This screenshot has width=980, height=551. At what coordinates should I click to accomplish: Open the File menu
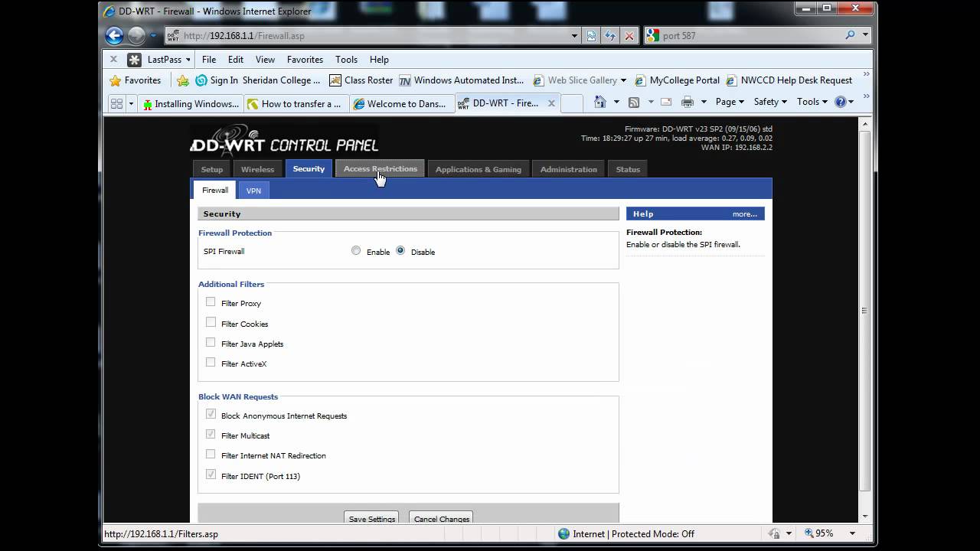coord(209,59)
